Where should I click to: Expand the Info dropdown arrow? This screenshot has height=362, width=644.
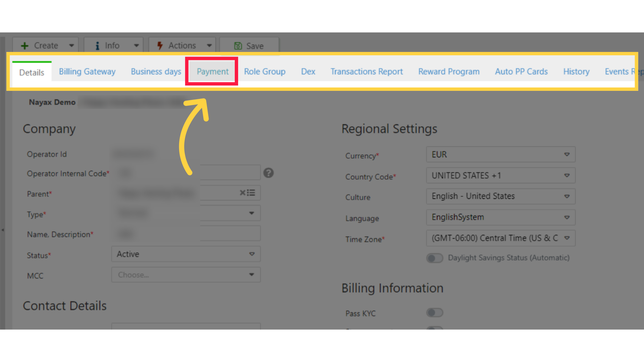tap(136, 46)
